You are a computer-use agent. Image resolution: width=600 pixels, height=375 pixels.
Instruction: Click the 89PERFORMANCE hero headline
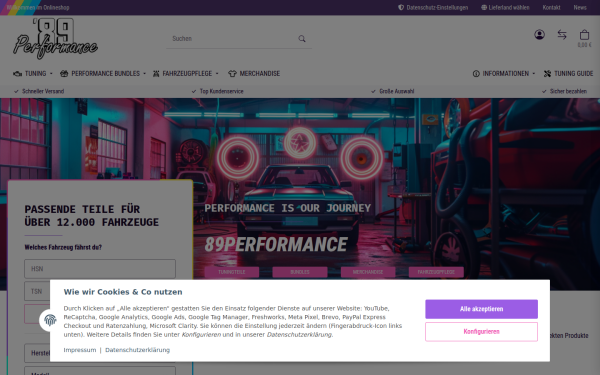pyautogui.click(x=276, y=245)
